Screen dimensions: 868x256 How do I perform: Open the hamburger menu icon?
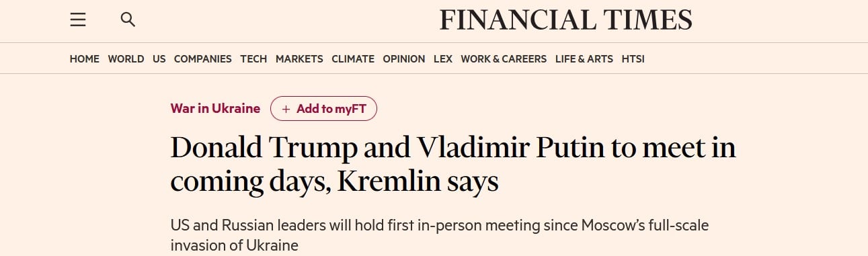78,20
